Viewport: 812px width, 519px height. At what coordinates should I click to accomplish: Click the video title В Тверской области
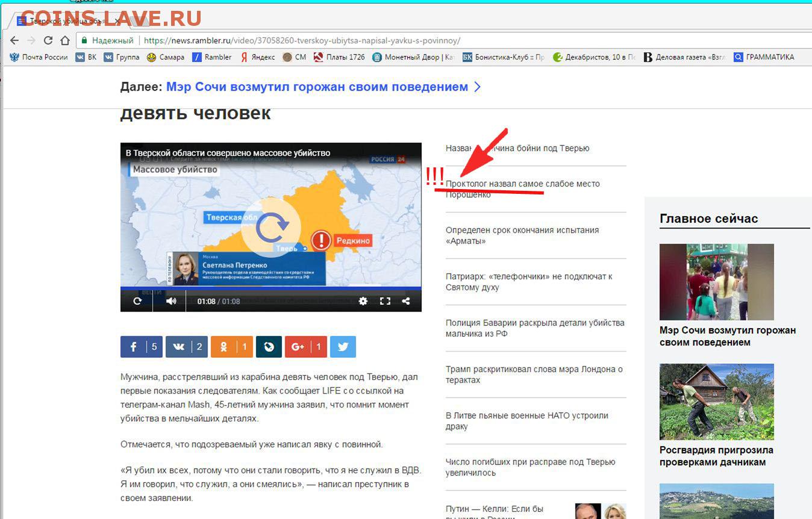[228, 153]
